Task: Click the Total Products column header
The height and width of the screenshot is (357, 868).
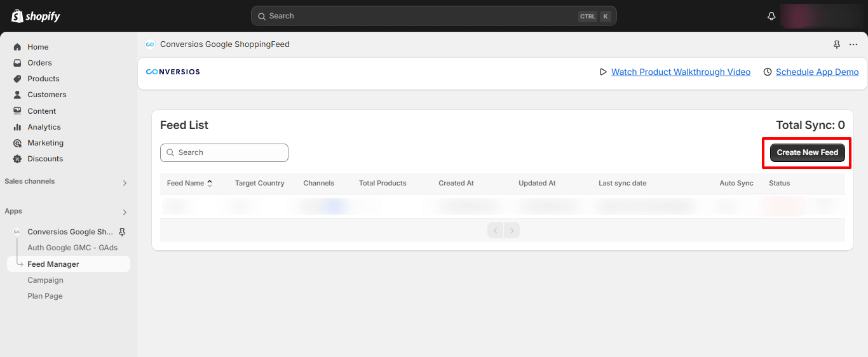Action: pyautogui.click(x=383, y=183)
